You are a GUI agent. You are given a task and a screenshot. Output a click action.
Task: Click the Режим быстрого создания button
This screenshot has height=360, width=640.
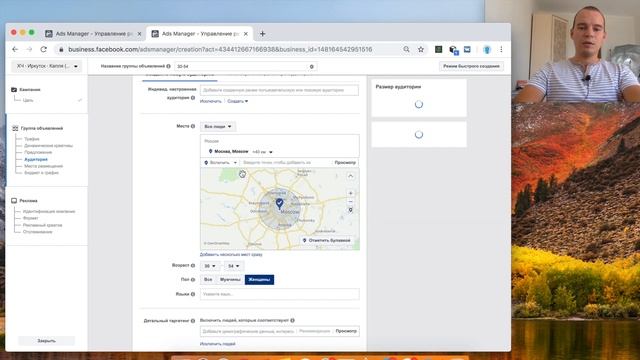pos(471,66)
